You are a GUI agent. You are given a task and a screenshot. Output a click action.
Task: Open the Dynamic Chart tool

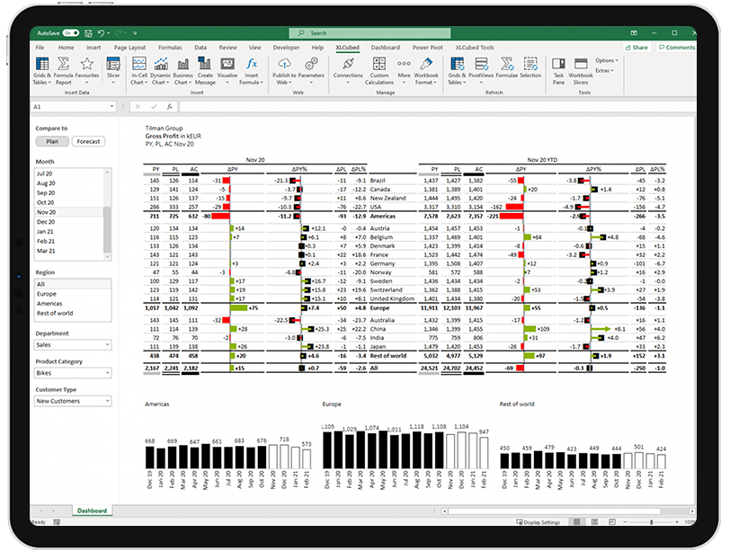(161, 71)
